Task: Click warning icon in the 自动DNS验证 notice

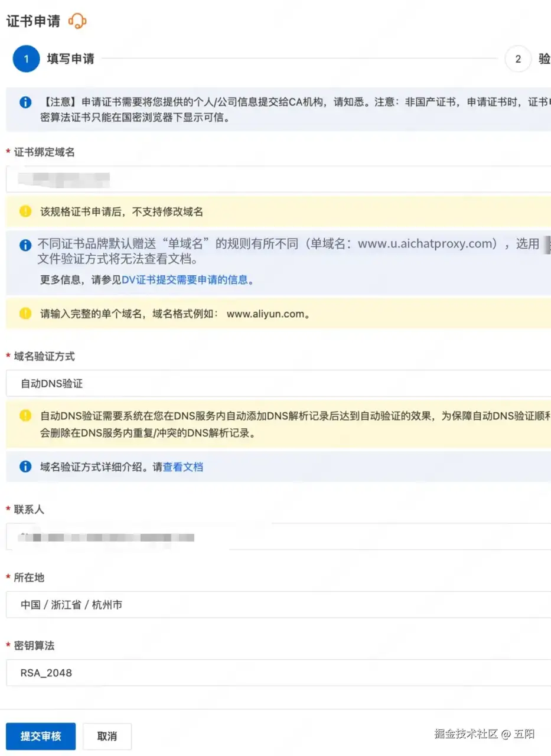Action: tap(25, 416)
